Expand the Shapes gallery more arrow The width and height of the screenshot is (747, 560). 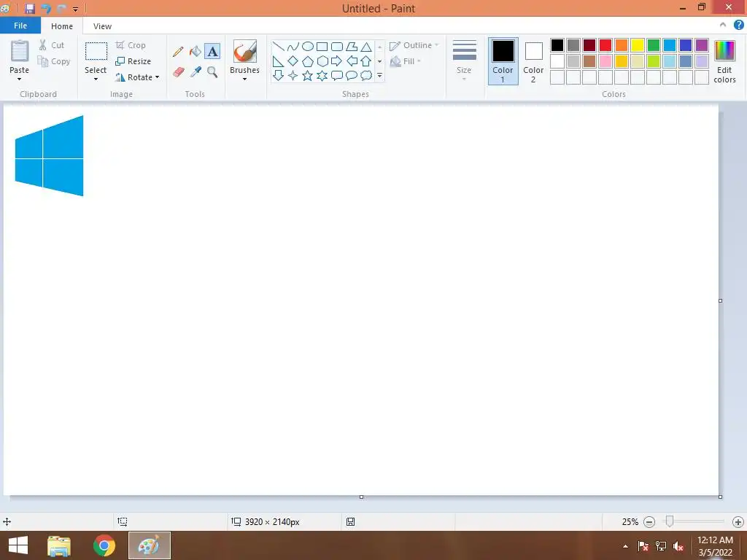(x=379, y=75)
